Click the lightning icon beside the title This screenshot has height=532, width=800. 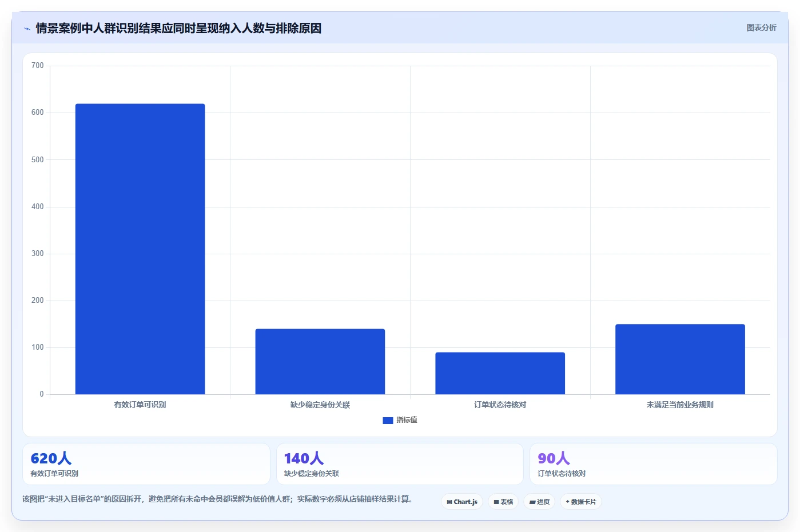[x=27, y=29]
